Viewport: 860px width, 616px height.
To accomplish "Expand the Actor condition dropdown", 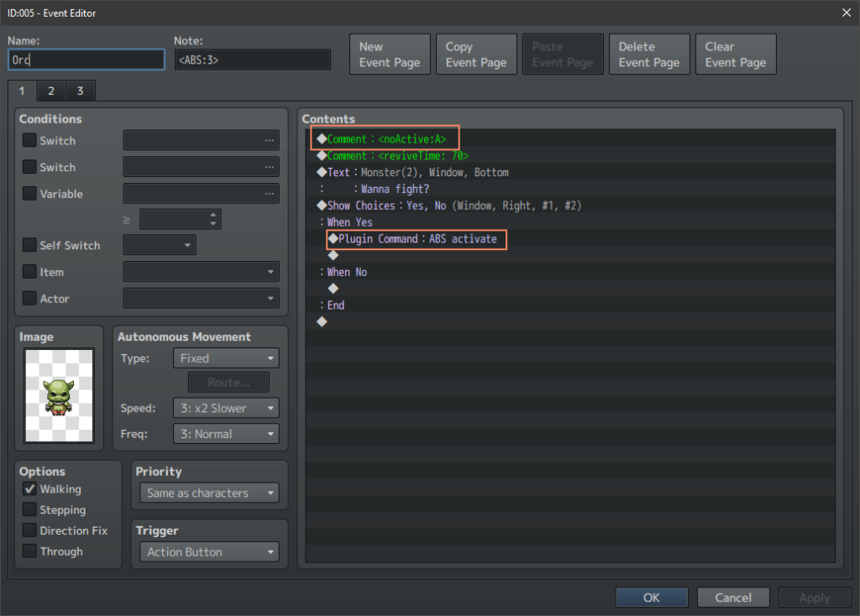I will coord(202,298).
